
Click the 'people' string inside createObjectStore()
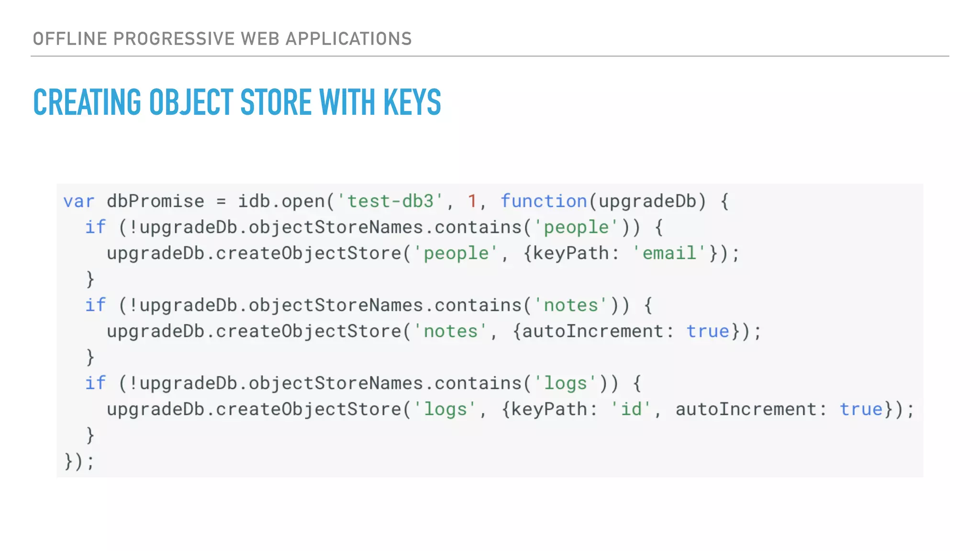(x=456, y=253)
